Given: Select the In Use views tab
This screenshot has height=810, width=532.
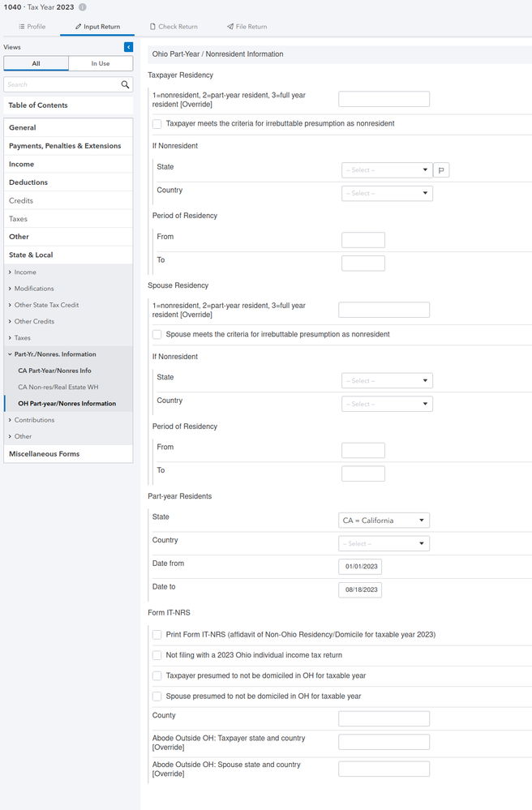Looking at the screenshot, I should [101, 63].
